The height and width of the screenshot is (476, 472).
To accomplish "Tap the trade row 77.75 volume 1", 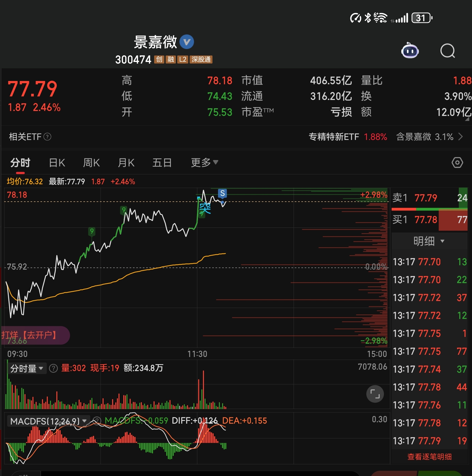I will click(x=430, y=334).
